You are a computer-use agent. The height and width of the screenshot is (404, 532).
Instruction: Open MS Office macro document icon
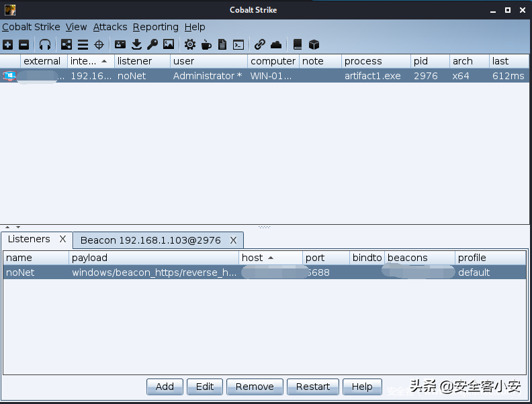point(222,44)
